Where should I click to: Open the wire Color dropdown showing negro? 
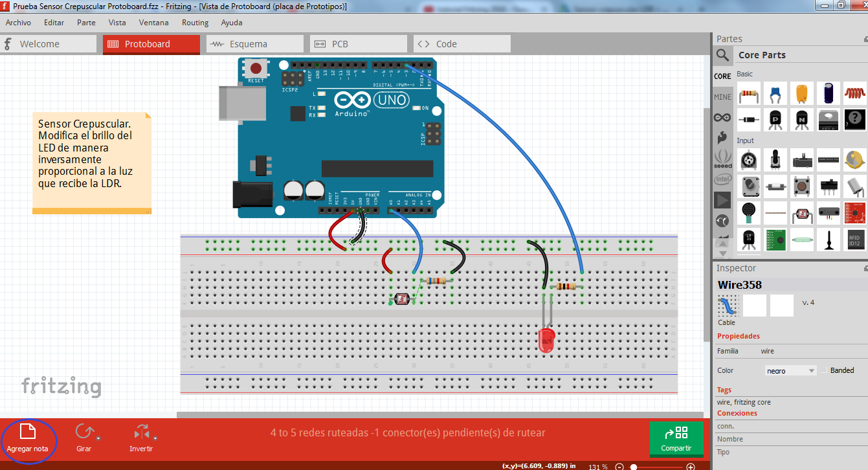point(790,370)
